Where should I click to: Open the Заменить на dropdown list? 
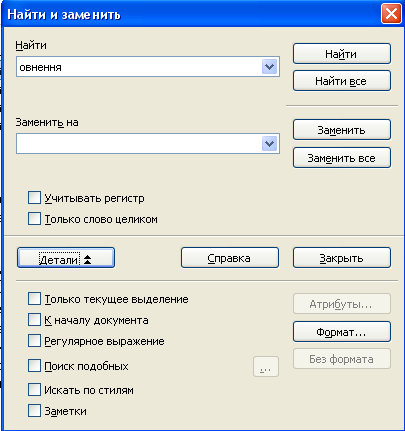269,144
